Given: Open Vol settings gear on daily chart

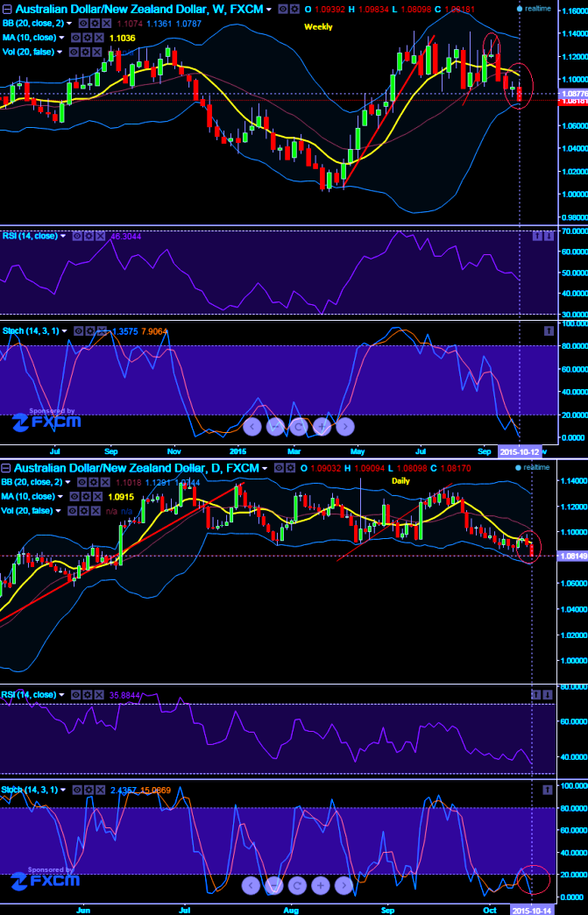Looking at the screenshot, I should (83, 511).
